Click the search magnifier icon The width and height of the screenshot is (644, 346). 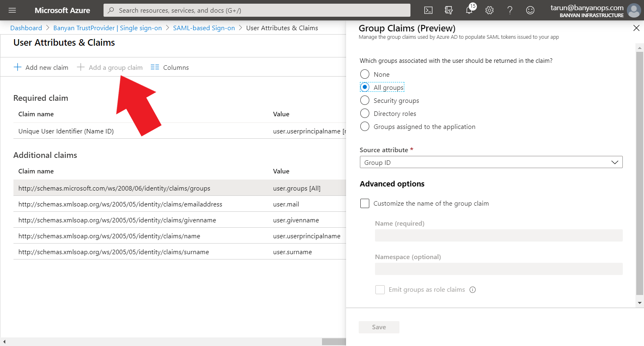click(111, 10)
